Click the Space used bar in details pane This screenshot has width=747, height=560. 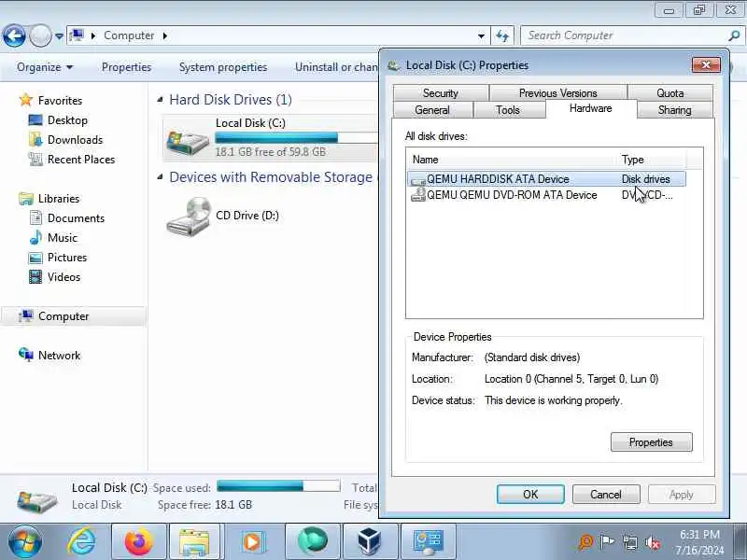coord(278,486)
